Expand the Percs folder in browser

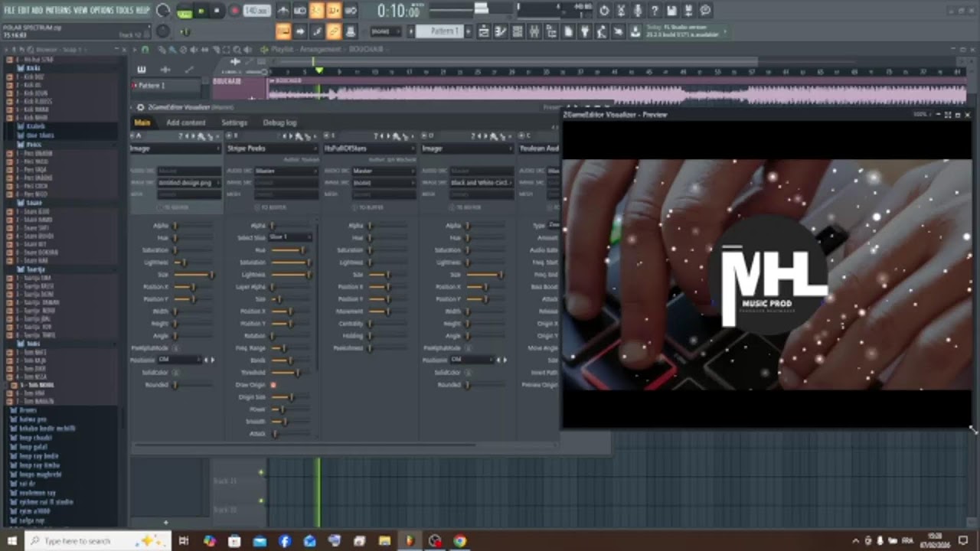[34, 144]
